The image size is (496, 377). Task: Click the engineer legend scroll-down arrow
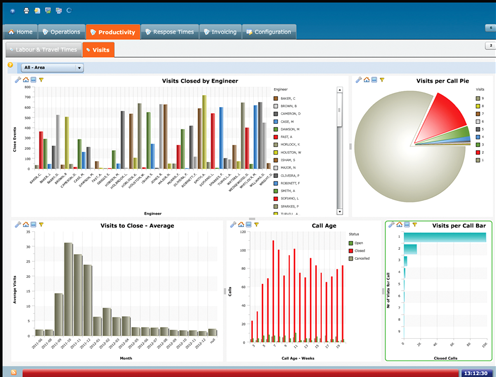[340, 212]
